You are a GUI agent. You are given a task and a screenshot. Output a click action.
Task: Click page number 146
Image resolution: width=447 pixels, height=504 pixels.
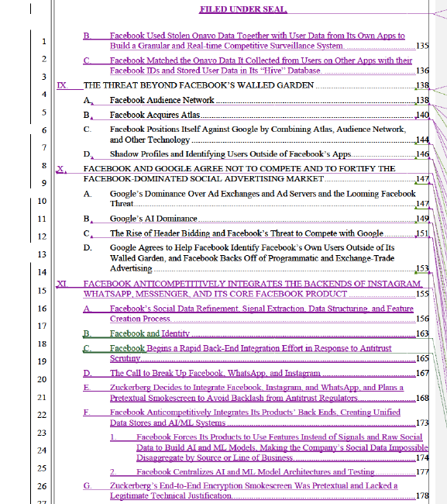(x=422, y=154)
